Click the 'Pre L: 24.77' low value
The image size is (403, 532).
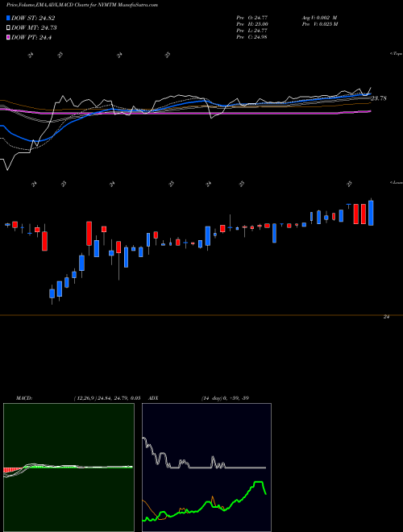pyautogui.click(x=252, y=31)
